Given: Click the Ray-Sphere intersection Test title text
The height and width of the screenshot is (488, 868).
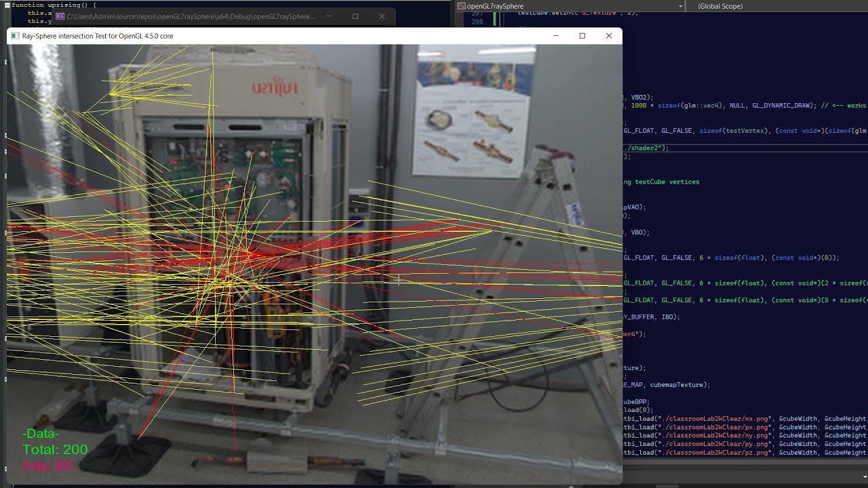Looking at the screenshot, I should pos(98,36).
